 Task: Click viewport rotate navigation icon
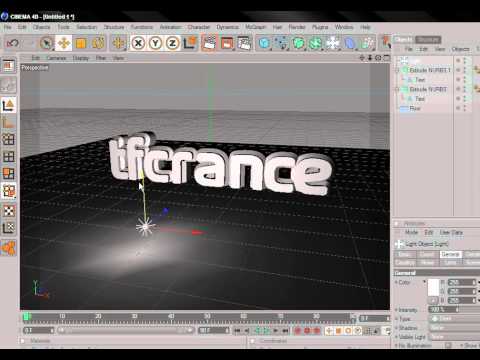(x=378, y=58)
